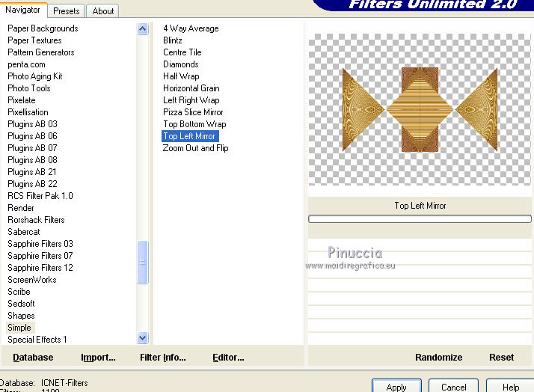The image size is (534, 392).
Task: Select the Simple category
Action: coord(19,328)
